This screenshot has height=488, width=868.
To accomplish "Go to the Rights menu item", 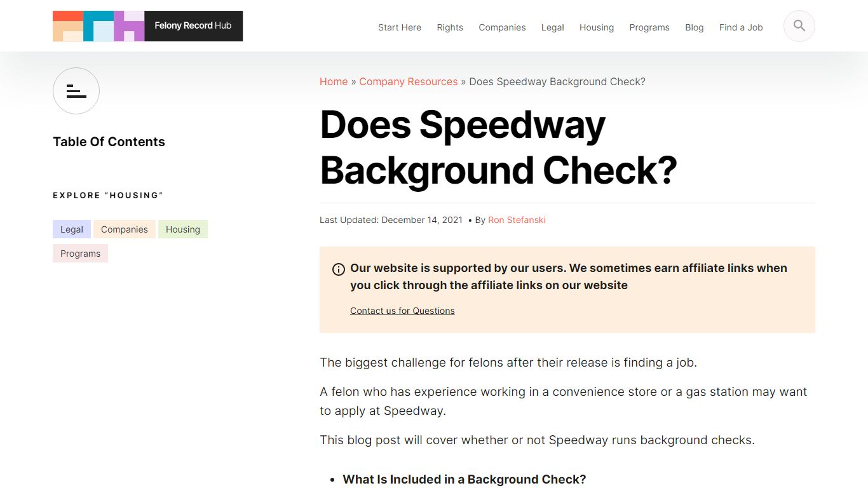I will (450, 27).
